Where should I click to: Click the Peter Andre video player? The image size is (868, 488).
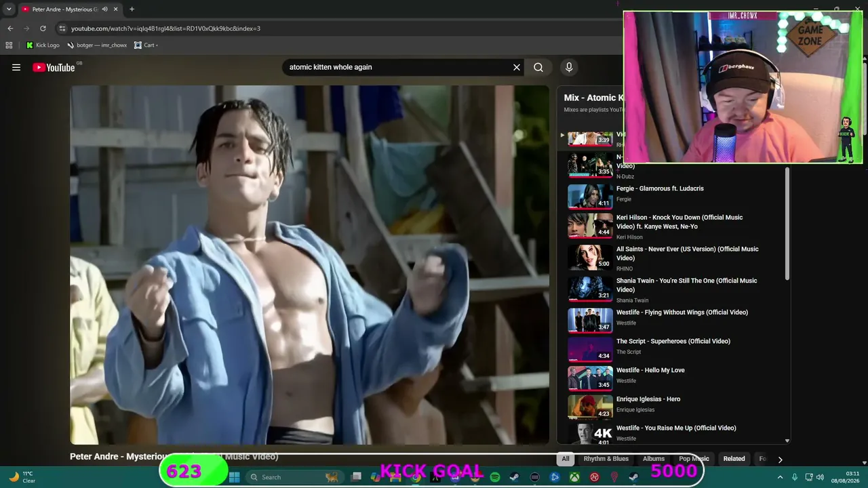click(x=309, y=264)
